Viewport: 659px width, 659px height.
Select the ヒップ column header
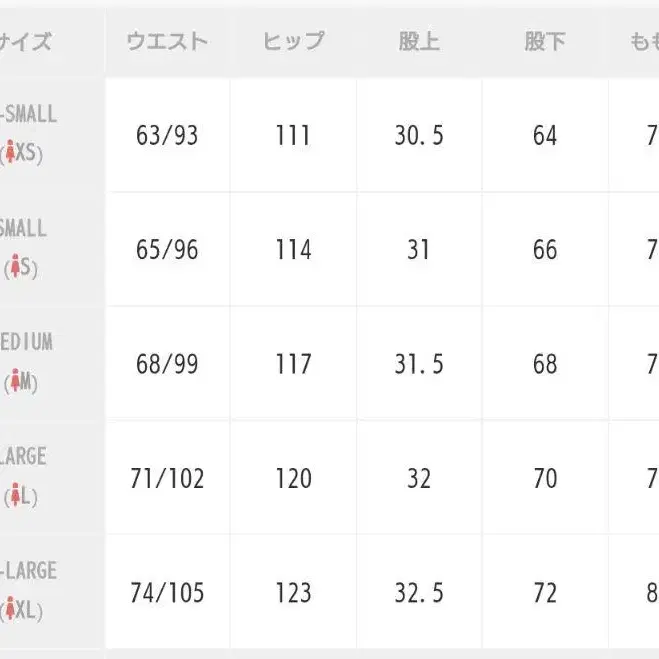(293, 42)
